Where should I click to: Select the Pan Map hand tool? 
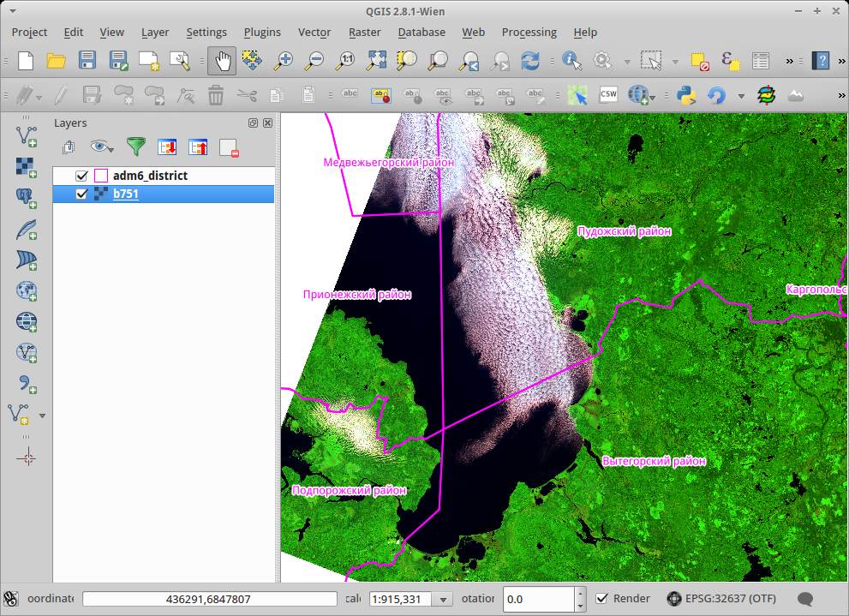click(x=222, y=61)
